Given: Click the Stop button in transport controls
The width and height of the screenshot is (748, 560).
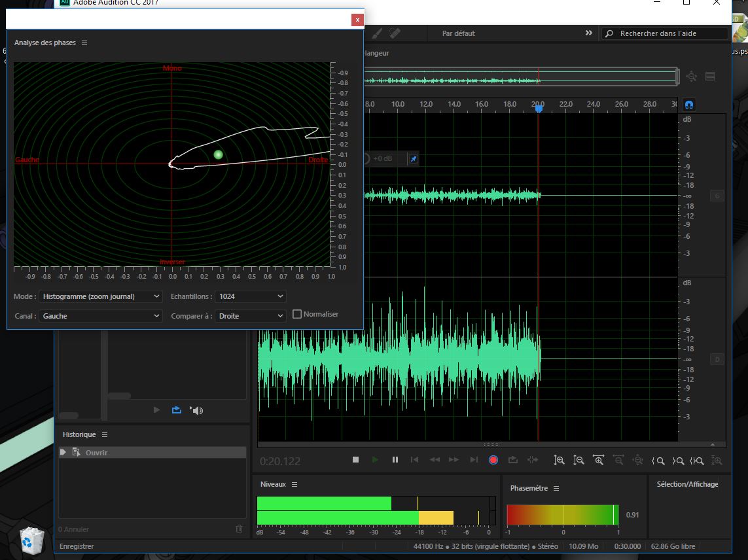Looking at the screenshot, I should click(x=355, y=460).
